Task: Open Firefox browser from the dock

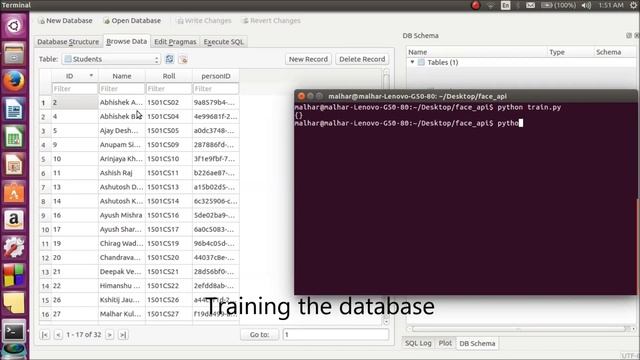Action: click(14, 81)
